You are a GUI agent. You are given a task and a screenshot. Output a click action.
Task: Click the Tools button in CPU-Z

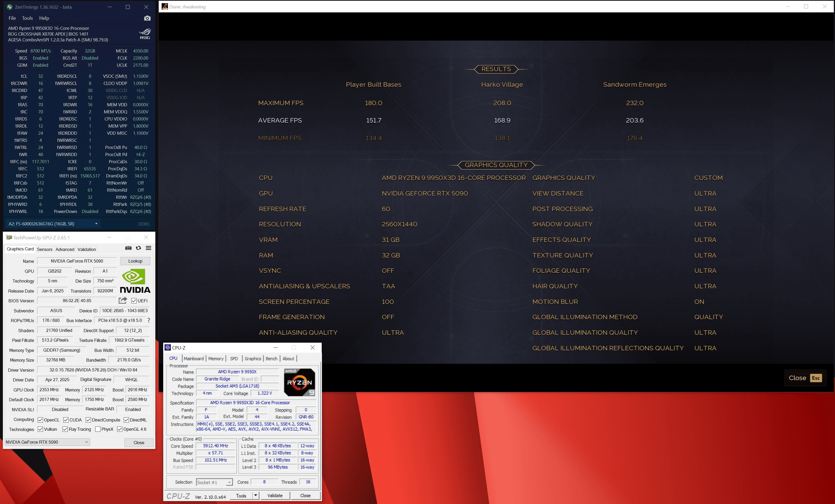[x=241, y=496]
